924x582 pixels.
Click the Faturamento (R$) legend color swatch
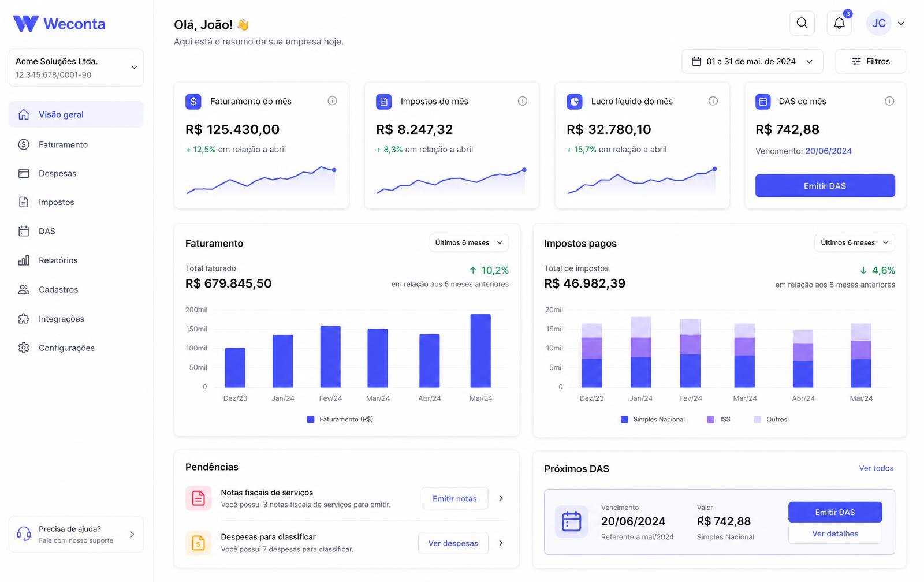[311, 419]
